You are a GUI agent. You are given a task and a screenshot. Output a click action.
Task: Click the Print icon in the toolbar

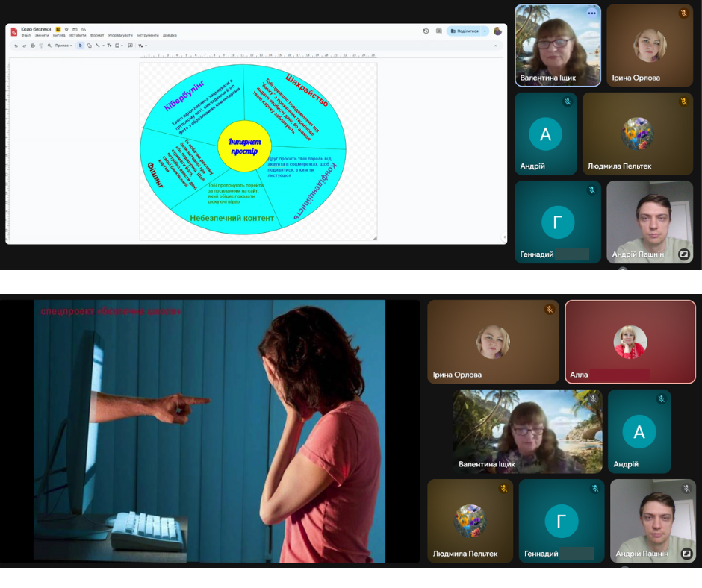(32, 46)
